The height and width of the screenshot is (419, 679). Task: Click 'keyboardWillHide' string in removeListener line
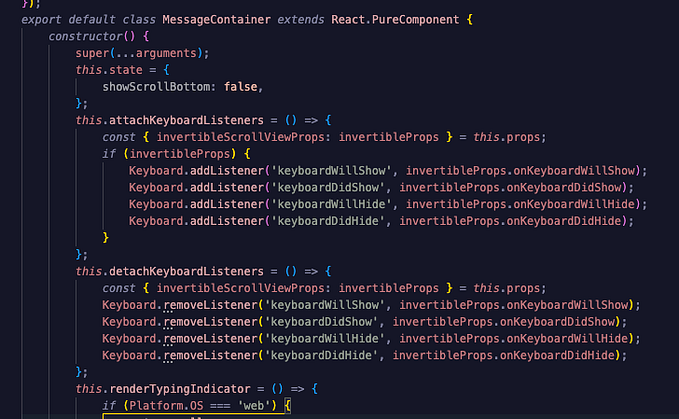click(x=324, y=338)
